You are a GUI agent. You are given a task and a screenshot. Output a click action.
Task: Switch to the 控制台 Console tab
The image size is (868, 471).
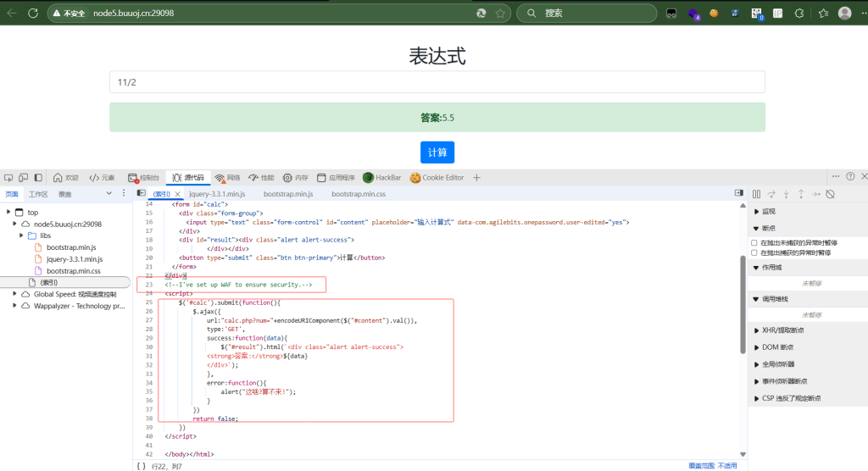click(x=143, y=178)
